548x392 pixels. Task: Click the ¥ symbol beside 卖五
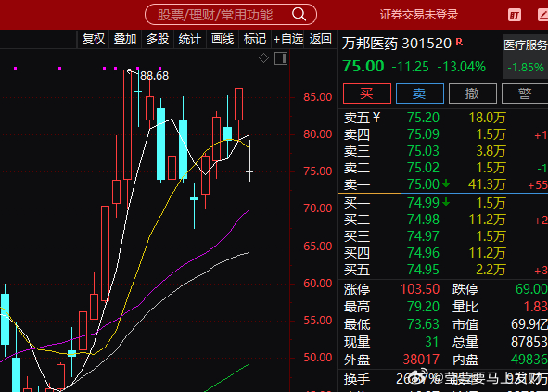click(x=376, y=118)
